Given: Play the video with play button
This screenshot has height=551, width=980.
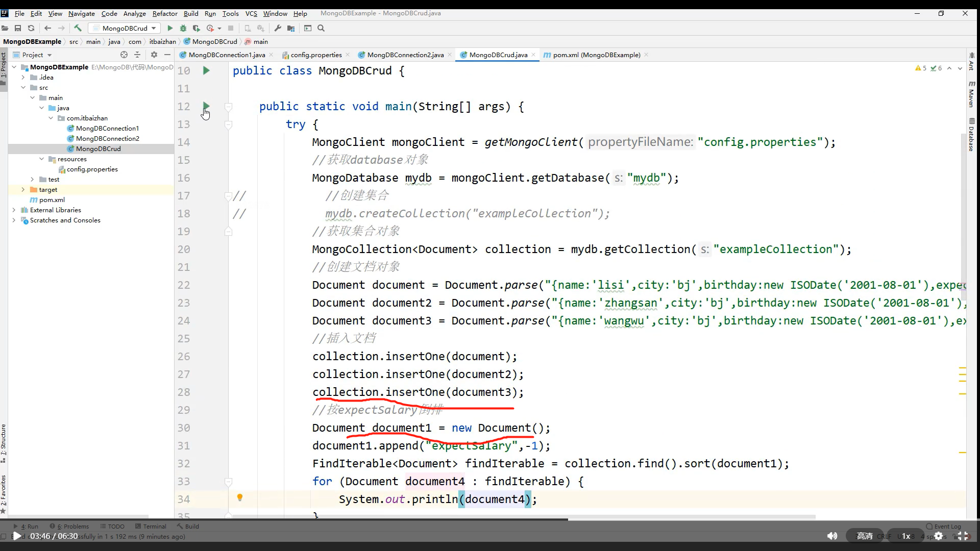Looking at the screenshot, I should pos(17,536).
